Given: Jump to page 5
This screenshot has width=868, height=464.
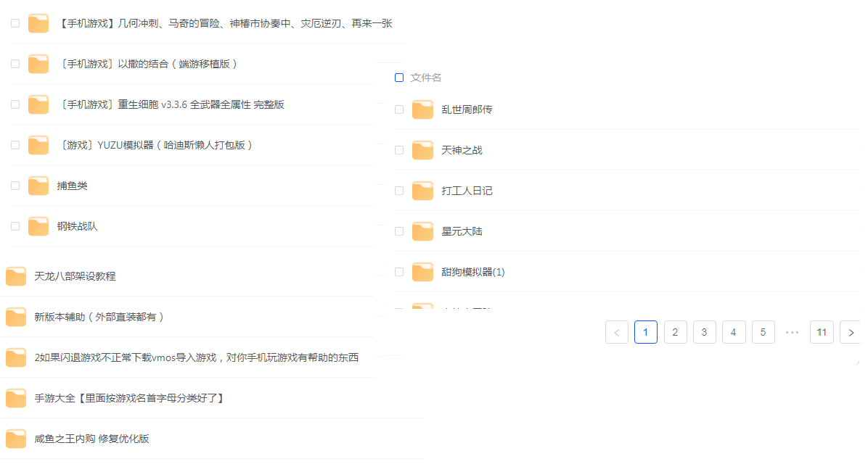Looking at the screenshot, I should click(x=763, y=332).
